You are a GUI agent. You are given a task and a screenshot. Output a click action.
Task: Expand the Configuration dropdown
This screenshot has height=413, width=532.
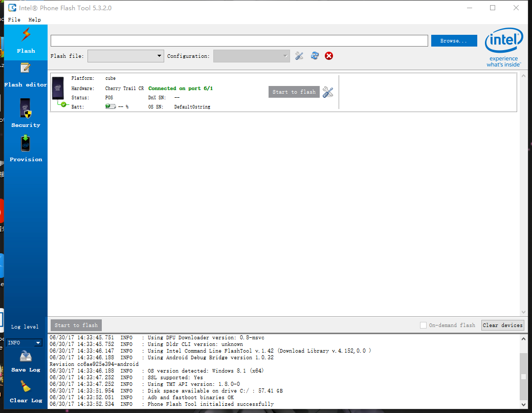tap(251, 56)
